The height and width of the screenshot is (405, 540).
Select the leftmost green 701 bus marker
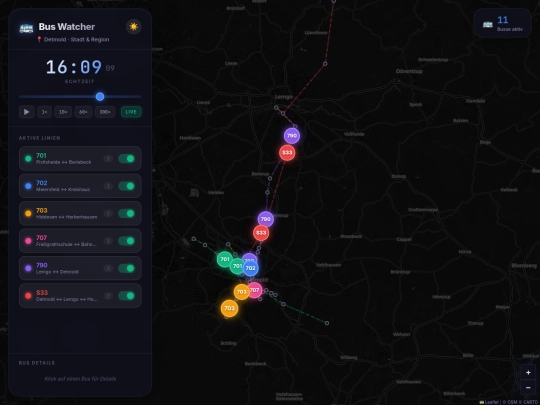(225, 259)
